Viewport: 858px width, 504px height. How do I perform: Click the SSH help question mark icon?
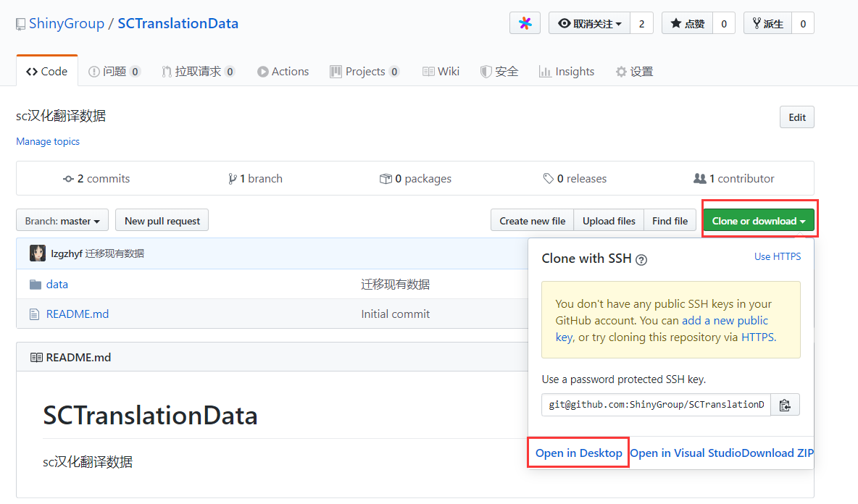tap(641, 259)
